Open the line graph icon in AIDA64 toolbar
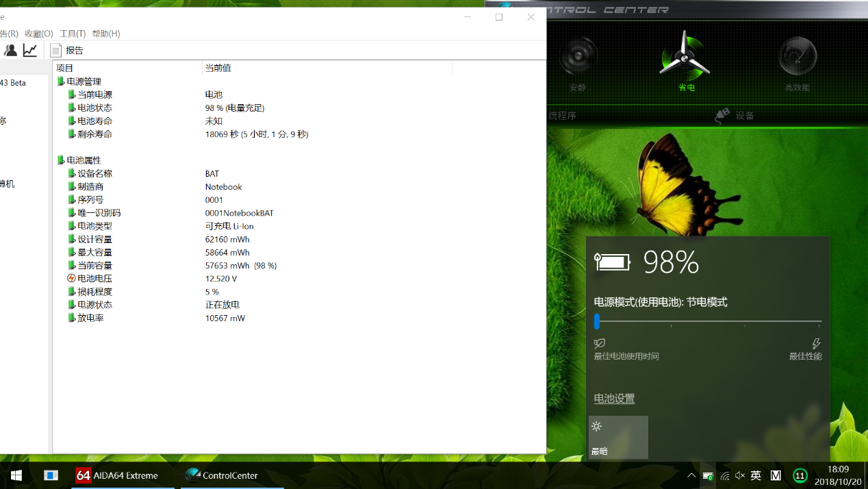Image resolution: width=868 pixels, height=489 pixels. (30, 50)
